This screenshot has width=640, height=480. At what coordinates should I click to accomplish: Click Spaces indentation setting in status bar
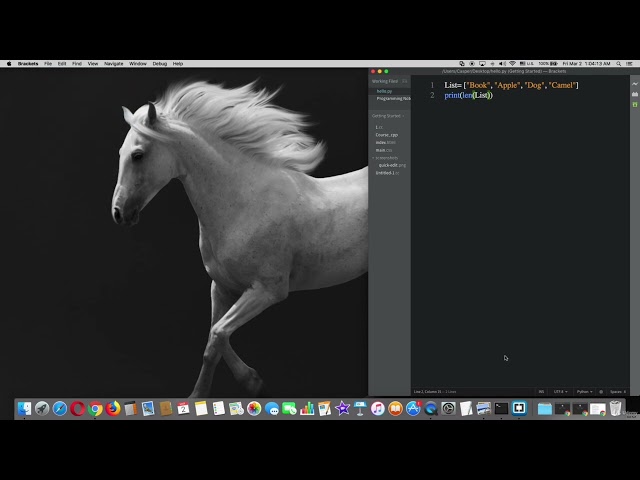pyautogui.click(x=618, y=392)
